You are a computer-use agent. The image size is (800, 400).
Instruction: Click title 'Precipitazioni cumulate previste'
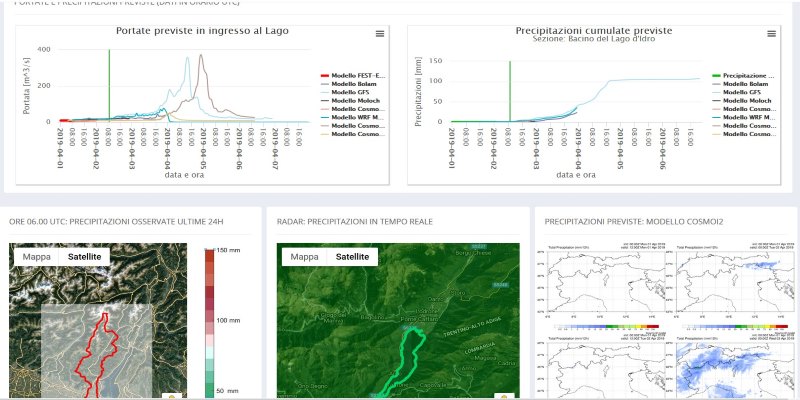594,31
